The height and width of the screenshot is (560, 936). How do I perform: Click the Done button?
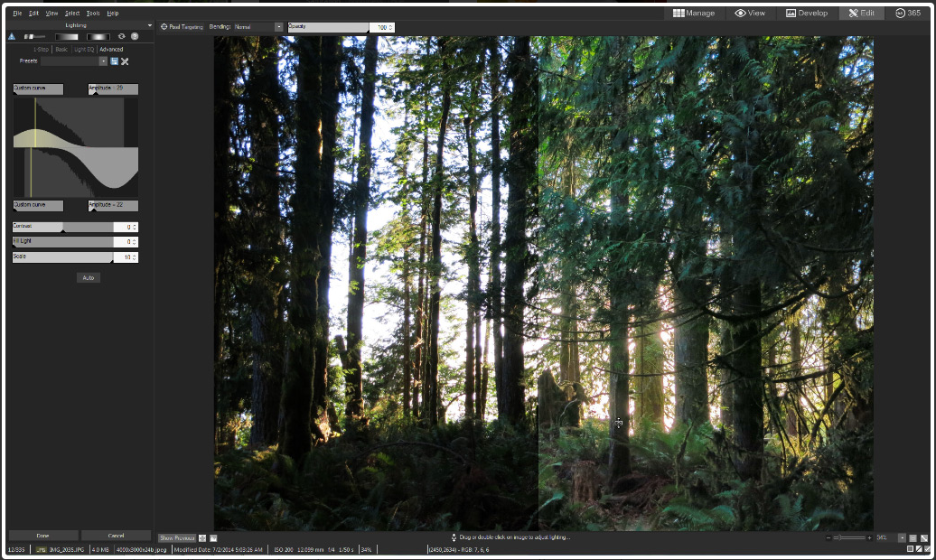coord(43,536)
